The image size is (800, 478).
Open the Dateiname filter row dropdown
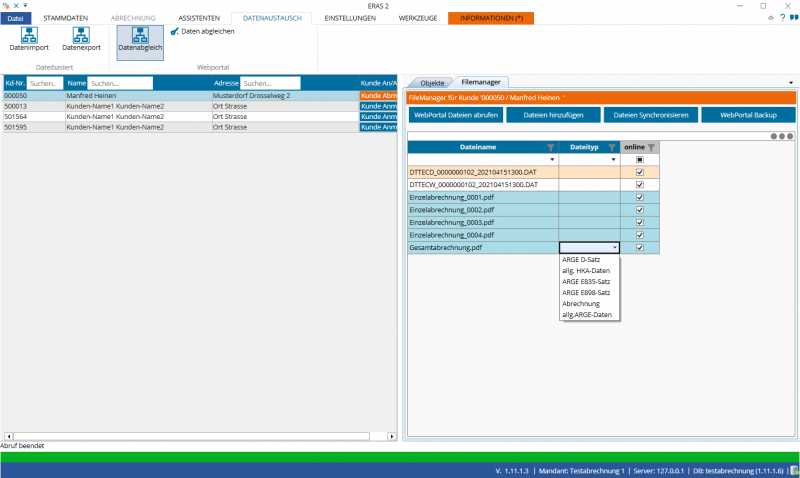(x=552, y=160)
